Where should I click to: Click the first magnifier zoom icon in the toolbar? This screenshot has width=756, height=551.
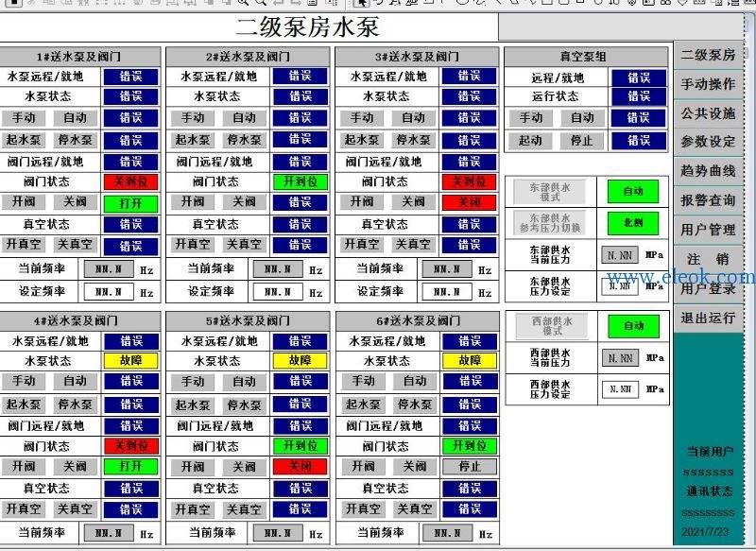click(x=242, y=3)
